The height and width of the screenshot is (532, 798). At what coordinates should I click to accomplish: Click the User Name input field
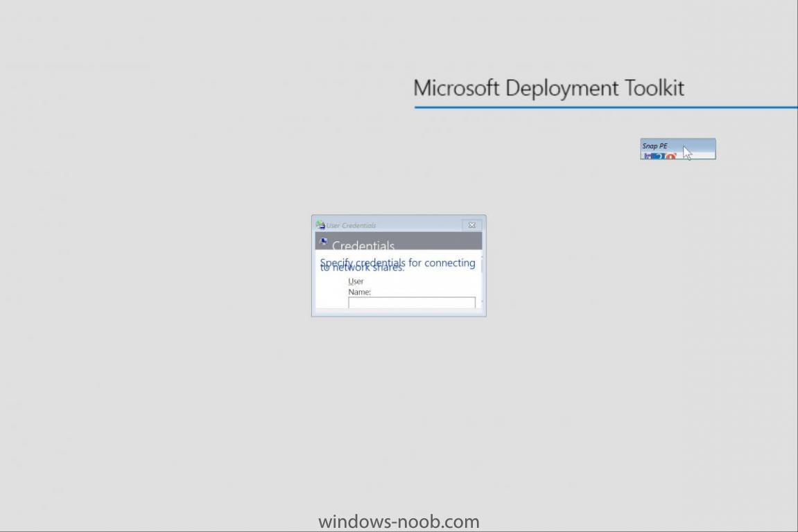(x=412, y=303)
